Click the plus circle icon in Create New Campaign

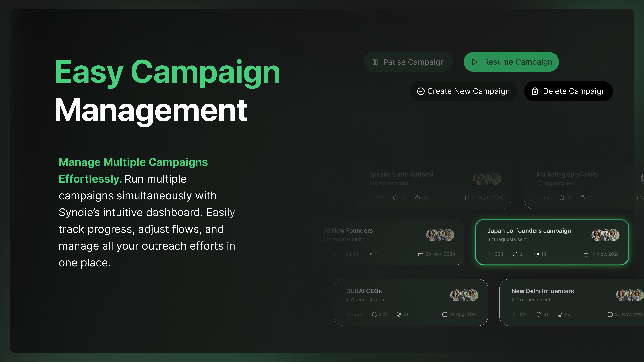click(x=421, y=91)
